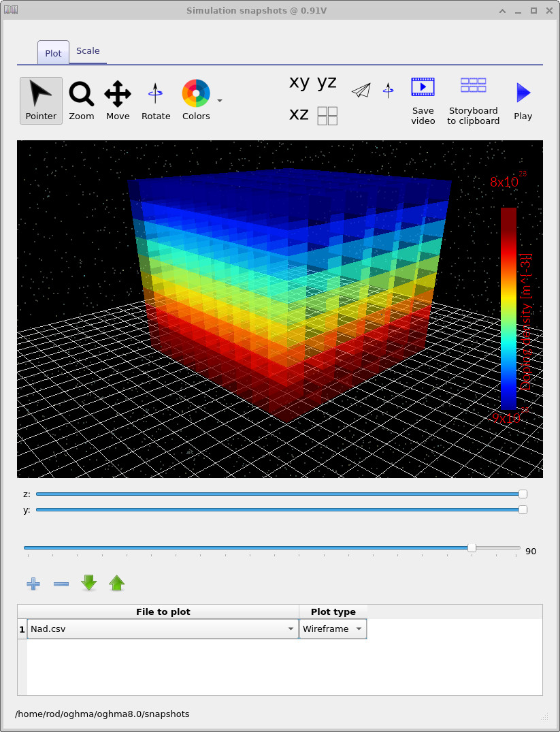Click the paper plane fly-through icon

(361, 90)
